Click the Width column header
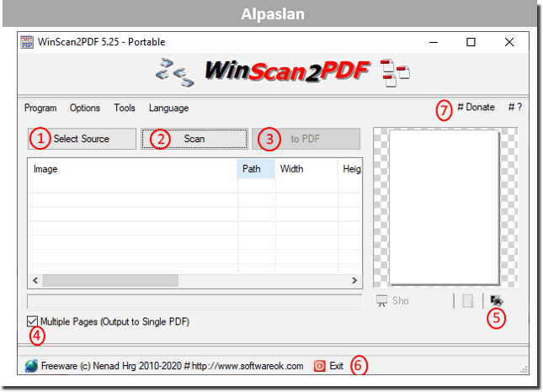 coord(306,169)
